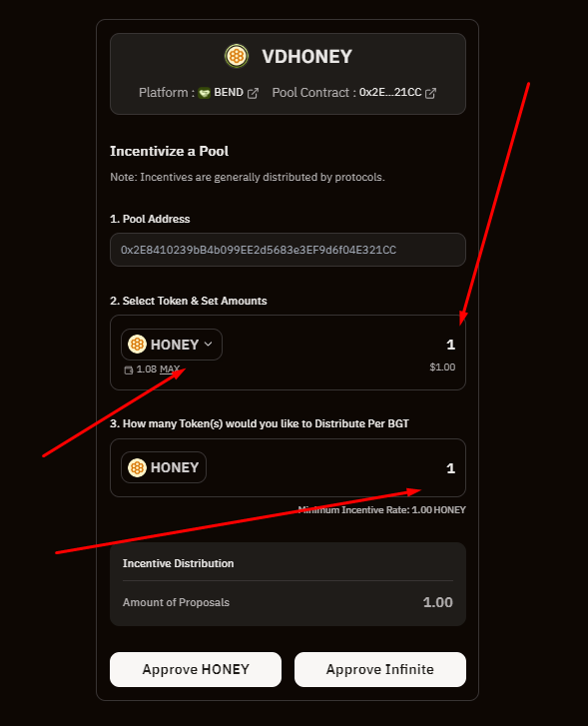588x726 pixels.
Task: Open BEND platform external link icon
Action: 253,93
